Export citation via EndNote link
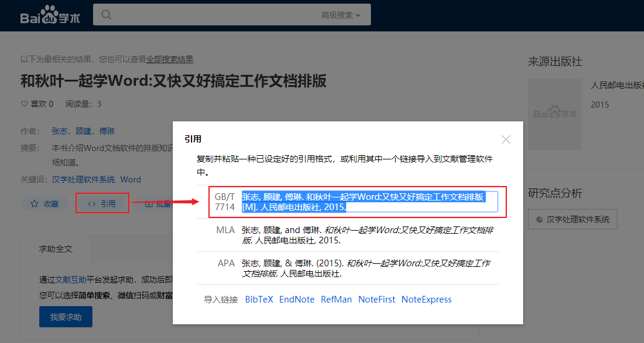 [x=297, y=300]
